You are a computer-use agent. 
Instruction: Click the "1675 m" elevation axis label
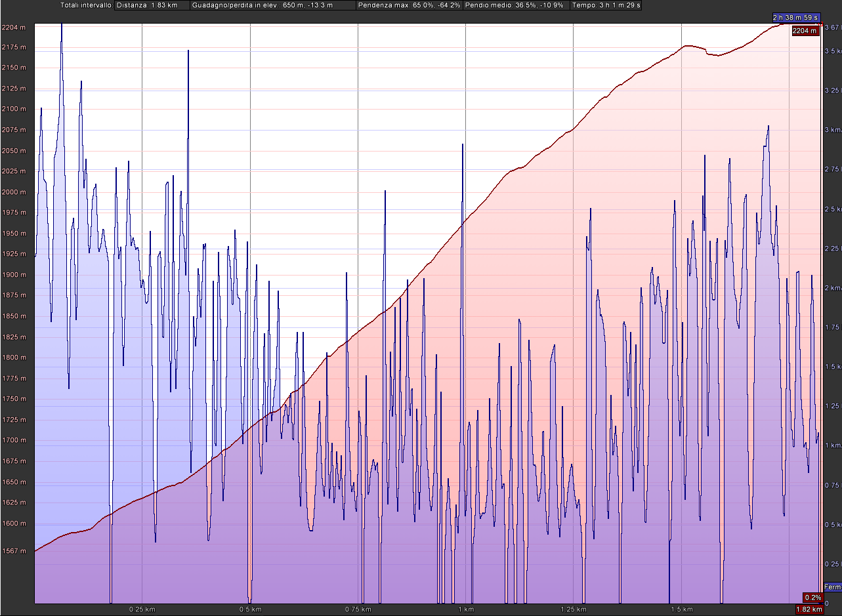tap(14, 461)
